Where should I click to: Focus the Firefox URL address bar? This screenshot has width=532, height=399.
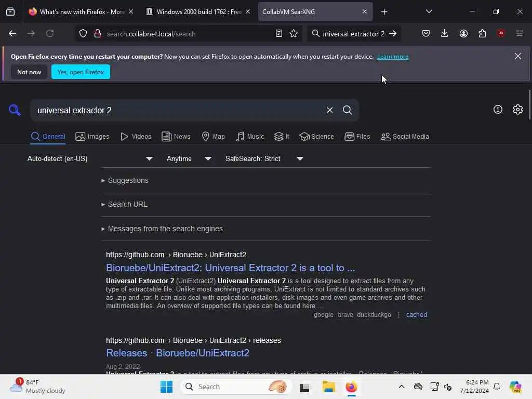coord(188,34)
